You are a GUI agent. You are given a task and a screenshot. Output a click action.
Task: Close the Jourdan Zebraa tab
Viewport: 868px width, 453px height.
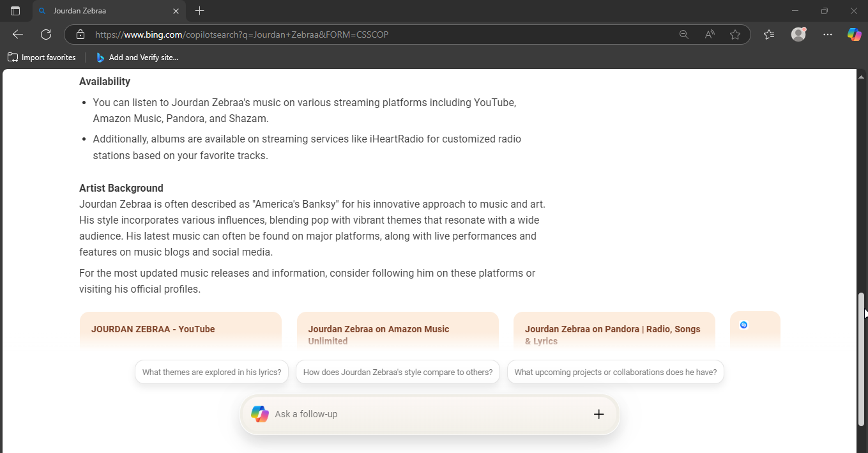(176, 11)
